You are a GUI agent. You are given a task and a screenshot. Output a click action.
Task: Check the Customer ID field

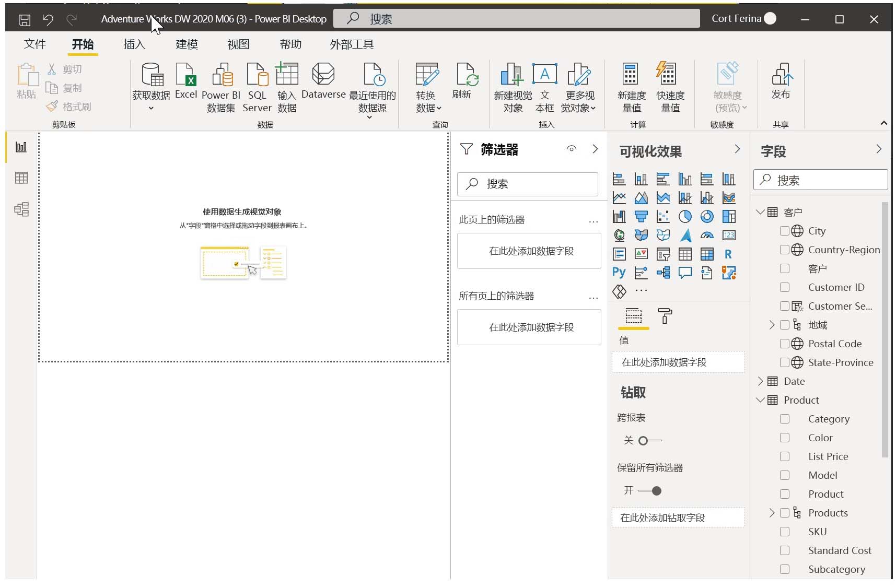[784, 287]
